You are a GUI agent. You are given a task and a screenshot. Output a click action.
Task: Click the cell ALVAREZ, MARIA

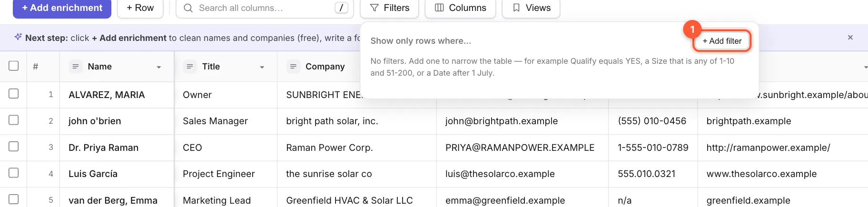(x=117, y=95)
